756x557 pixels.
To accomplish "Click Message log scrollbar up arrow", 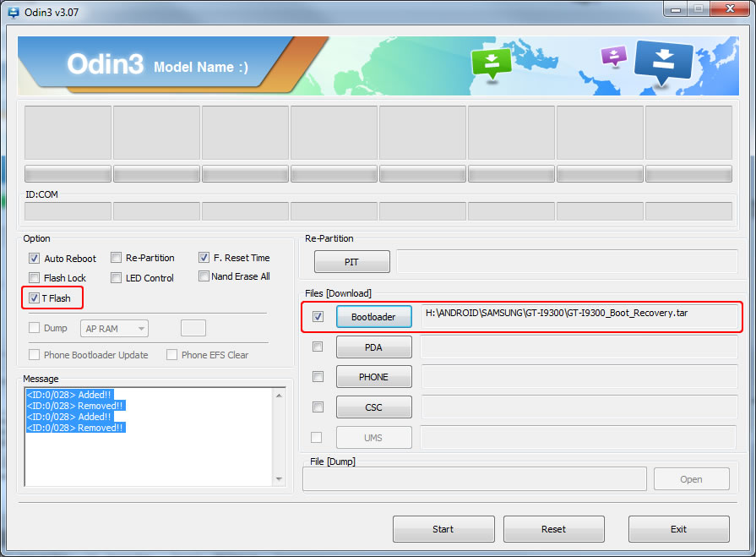I will pos(279,396).
